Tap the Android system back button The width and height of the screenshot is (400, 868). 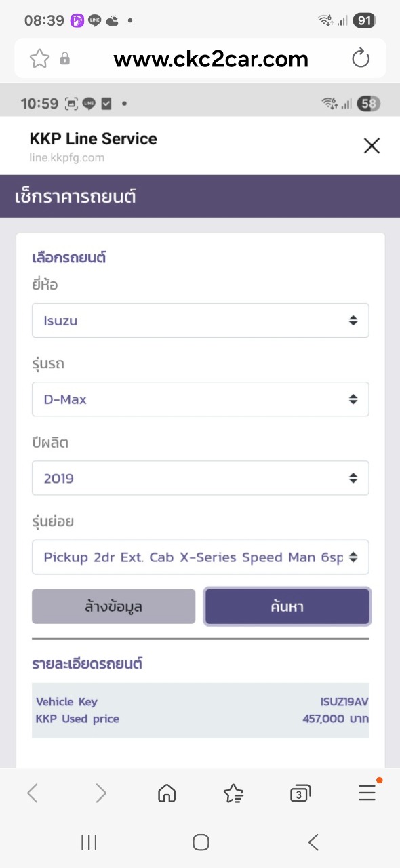tap(313, 842)
